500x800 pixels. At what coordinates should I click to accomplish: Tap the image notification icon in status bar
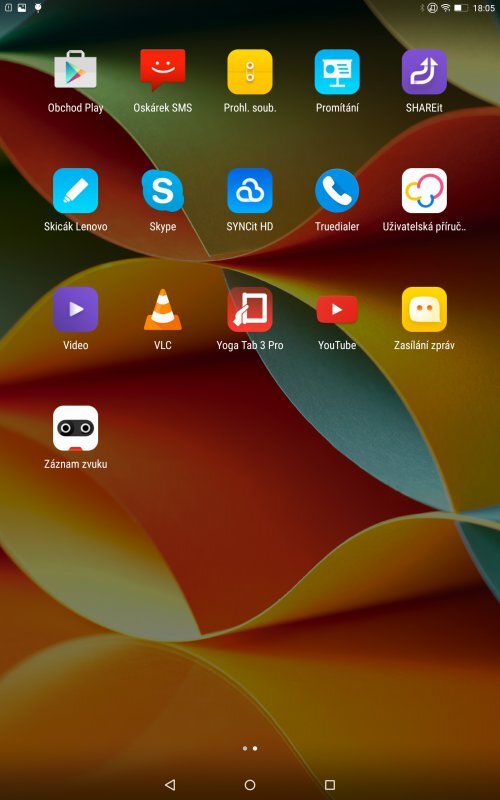[x=22, y=8]
